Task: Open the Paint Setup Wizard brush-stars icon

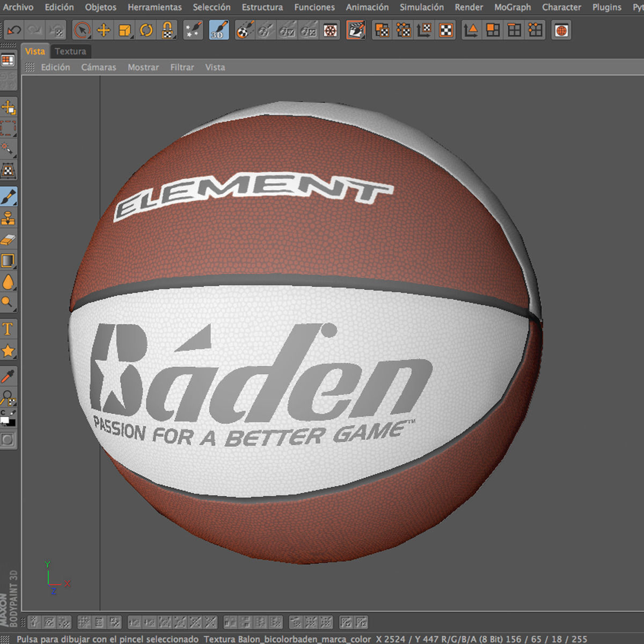Action: [x=193, y=30]
